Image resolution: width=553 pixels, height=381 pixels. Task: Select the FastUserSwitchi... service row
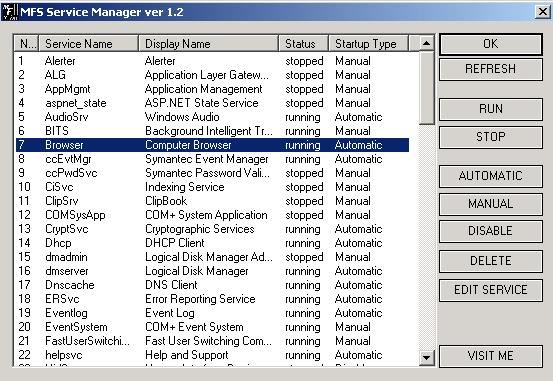(x=212, y=341)
